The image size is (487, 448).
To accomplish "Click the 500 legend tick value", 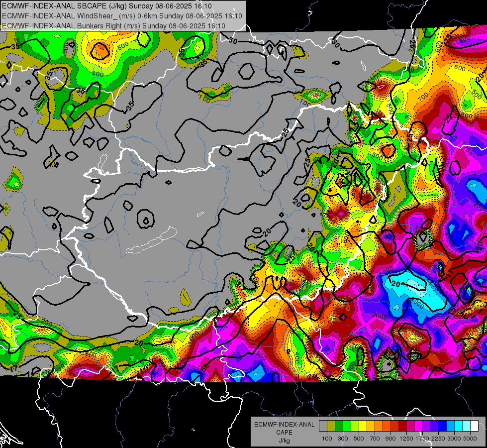I will tap(359, 439).
